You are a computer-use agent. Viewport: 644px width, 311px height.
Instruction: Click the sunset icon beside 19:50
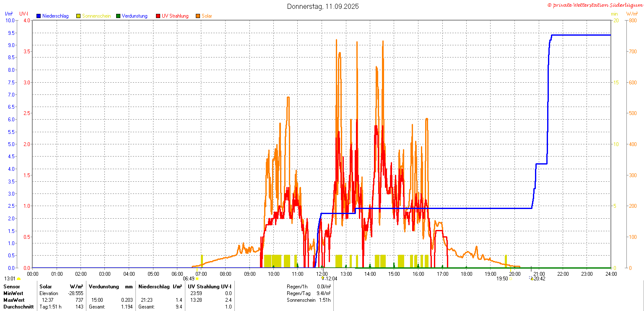pos(511,278)
